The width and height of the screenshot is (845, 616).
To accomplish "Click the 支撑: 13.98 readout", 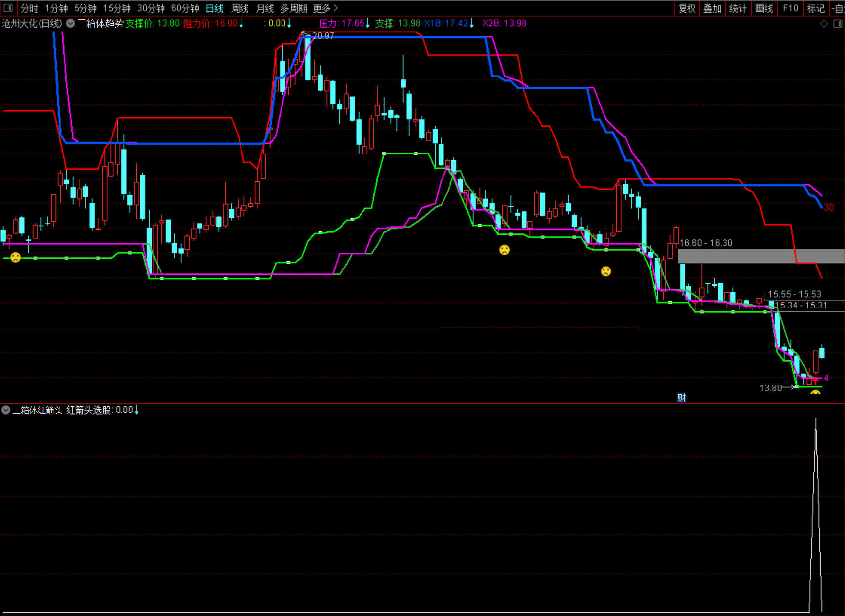I will point(398,23).
